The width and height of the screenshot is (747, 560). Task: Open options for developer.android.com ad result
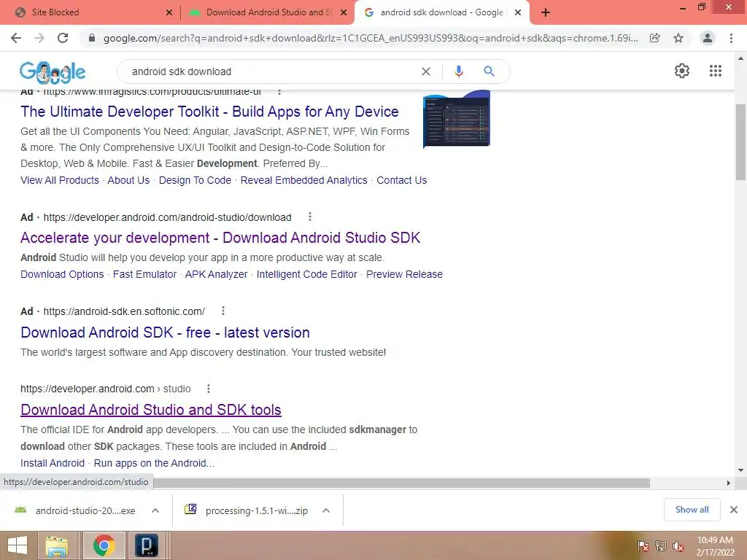point(309,217)
